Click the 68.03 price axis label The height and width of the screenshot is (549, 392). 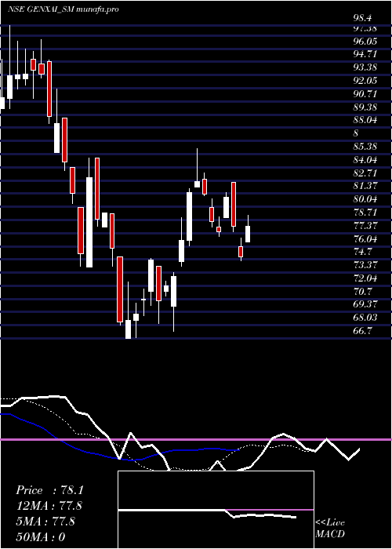pos(365,318)
